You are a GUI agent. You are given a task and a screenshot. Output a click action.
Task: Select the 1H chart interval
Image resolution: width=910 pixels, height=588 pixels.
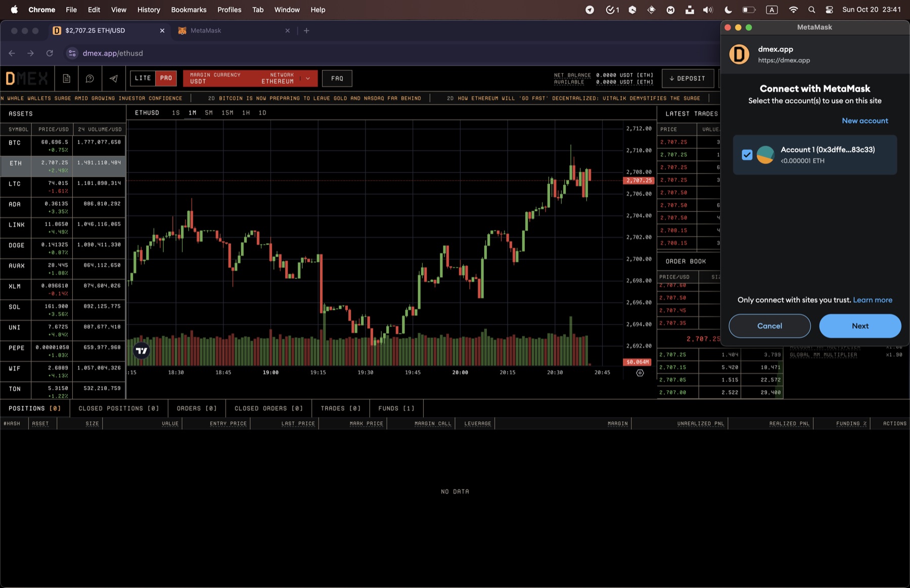246,113
